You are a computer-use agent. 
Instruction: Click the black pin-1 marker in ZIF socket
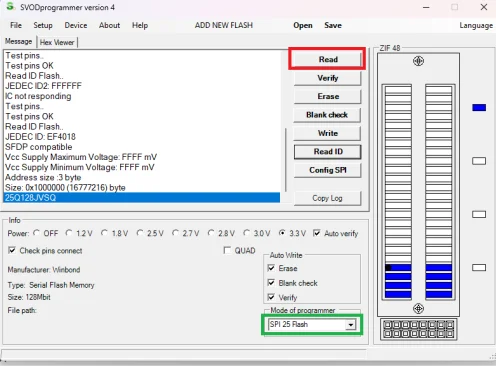[388, 267]
